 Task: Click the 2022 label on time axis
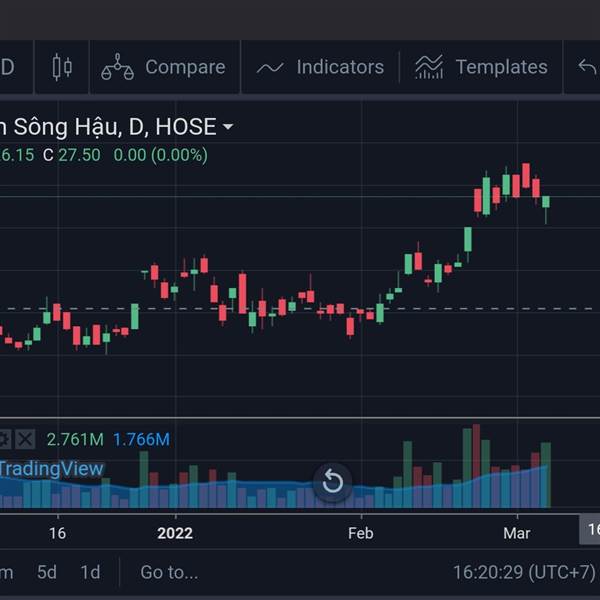point(175,533)
